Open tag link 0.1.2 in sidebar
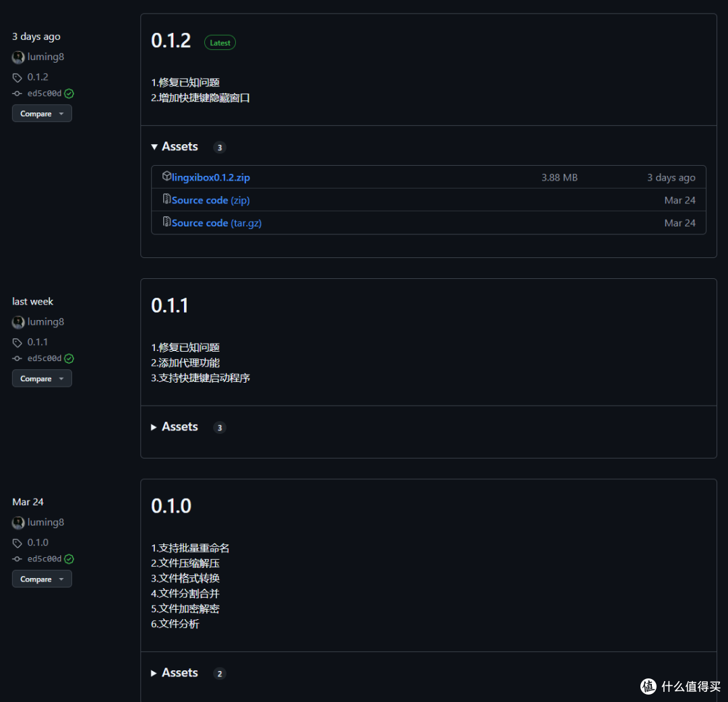The height and width of the screenshot is (702, 728). pos(38,77)
